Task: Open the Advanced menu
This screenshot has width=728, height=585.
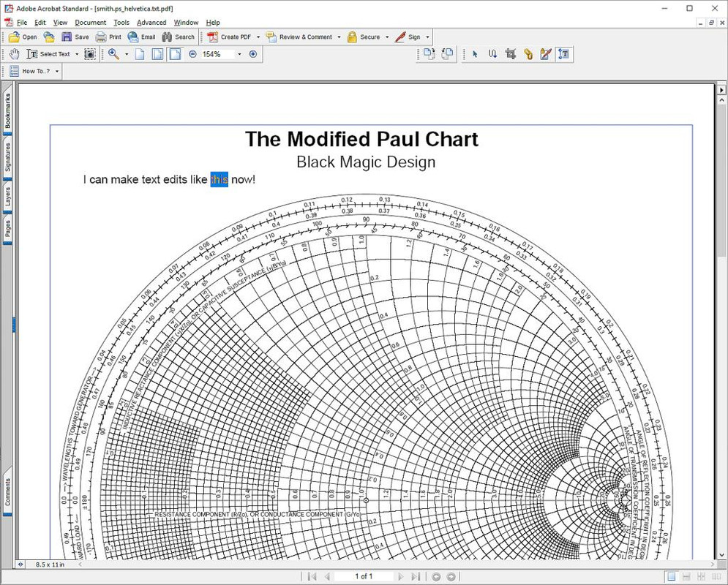Action: coord(151,22)
